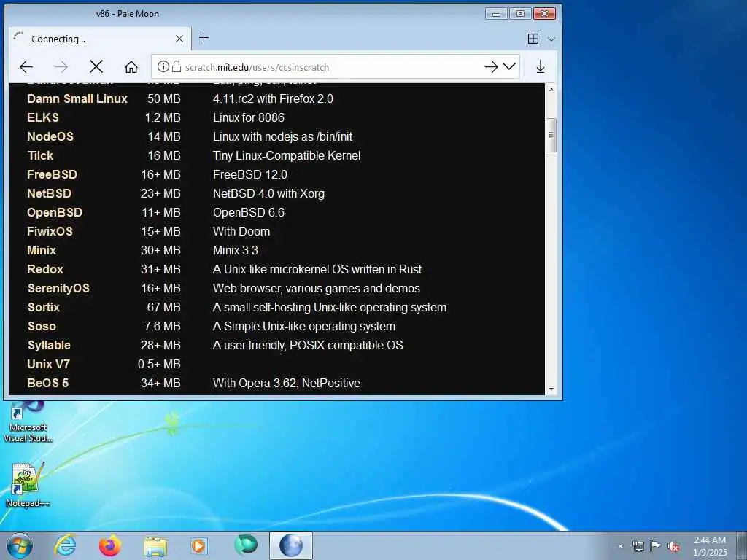
Task: Open the Tilck link
Action: (x=40, y=156)
